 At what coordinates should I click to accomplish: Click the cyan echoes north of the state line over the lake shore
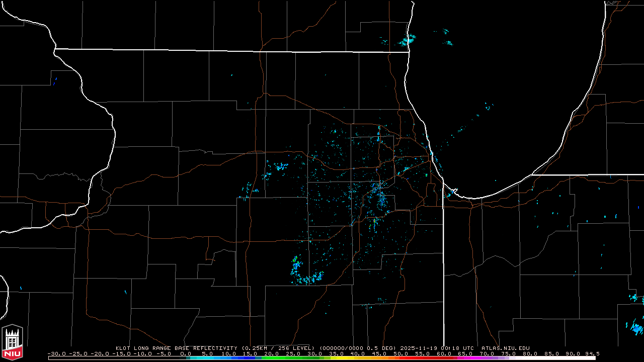click(408, 40)
